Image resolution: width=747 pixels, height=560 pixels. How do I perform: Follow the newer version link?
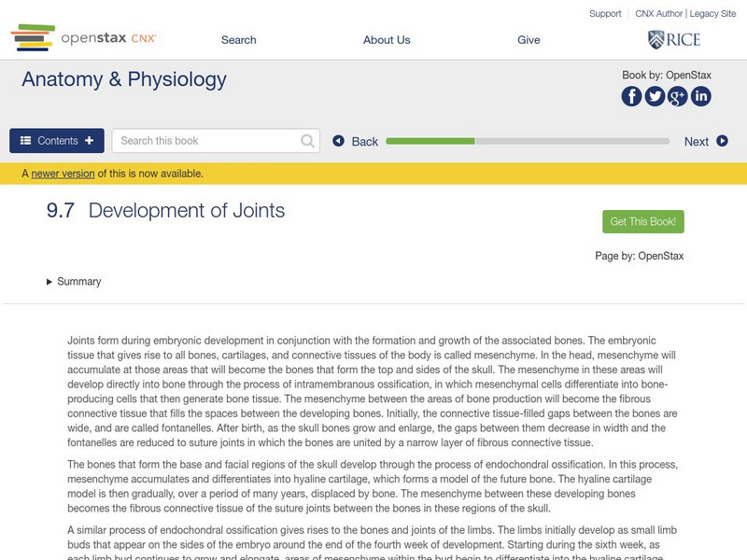[x=63, y=174]
